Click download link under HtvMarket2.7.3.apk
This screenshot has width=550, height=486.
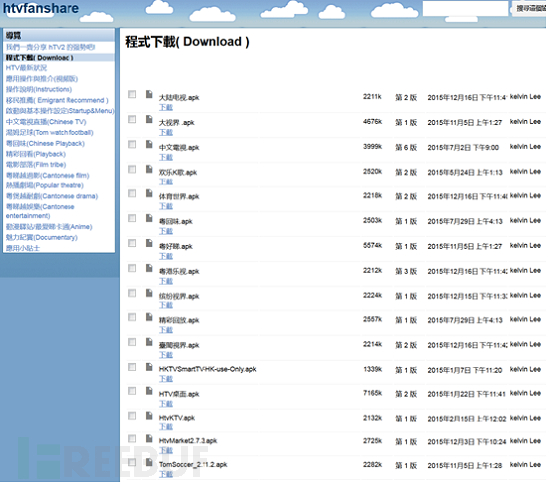click(166, 450)
